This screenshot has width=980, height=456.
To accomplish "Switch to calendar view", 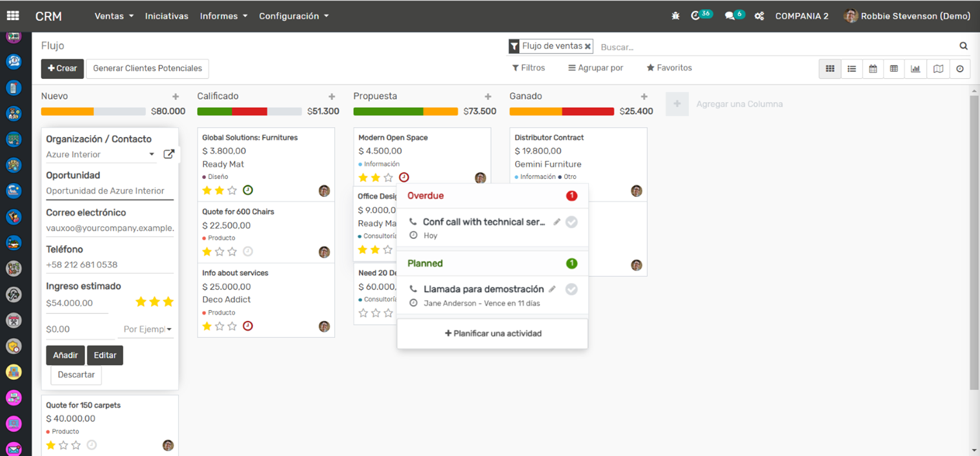I will [x=873, y=68].
